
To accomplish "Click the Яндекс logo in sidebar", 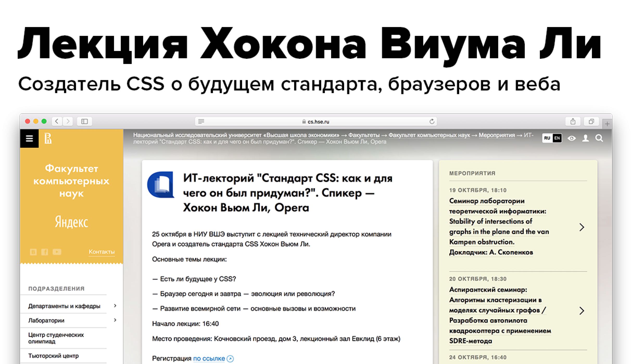I will pos(71,222).
